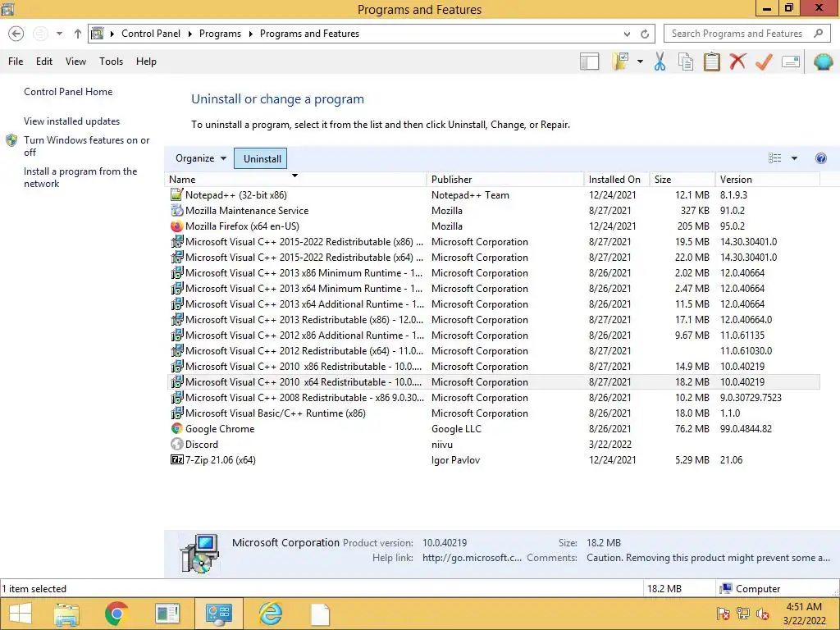
Task: Click the taskbar volume tray icon
Action: point(762,614)
